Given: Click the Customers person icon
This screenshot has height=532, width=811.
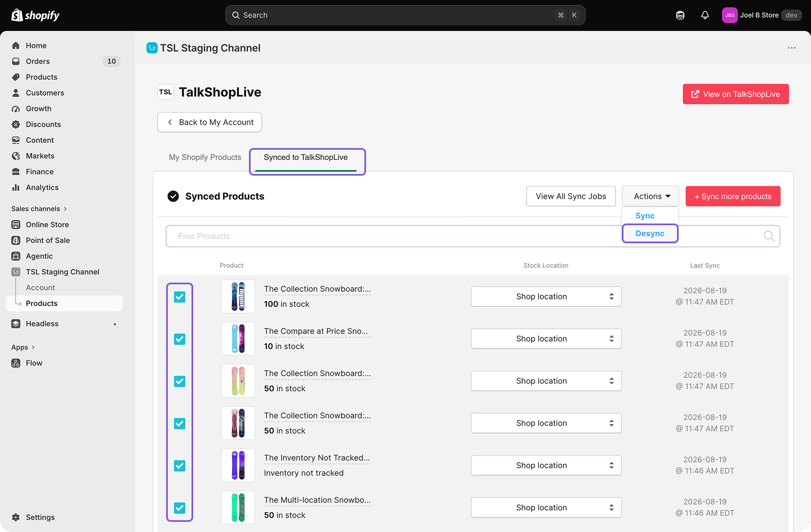Looking at the screenshot, I should click(16, 93).
